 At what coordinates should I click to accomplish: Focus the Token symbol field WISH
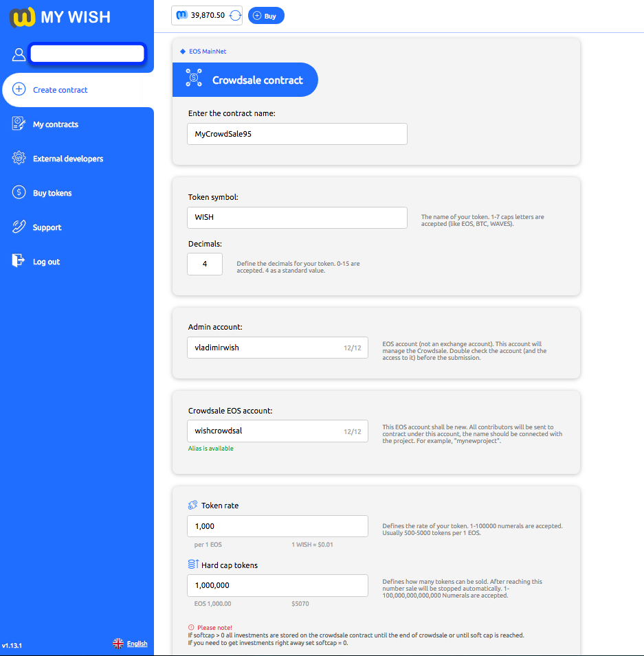pyautogui.click(x=297, y=218)
